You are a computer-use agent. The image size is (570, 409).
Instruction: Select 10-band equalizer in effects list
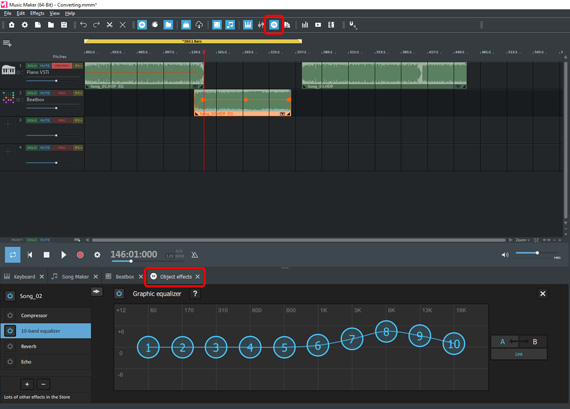point(46,331)
